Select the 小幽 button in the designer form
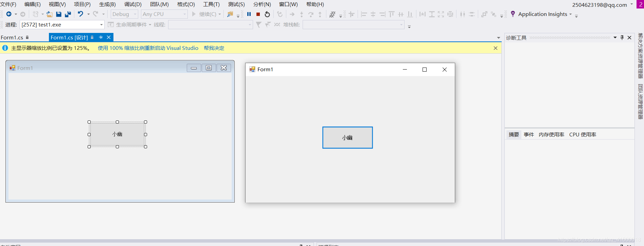This screenshot has width=644, height=246. (118, 134)
